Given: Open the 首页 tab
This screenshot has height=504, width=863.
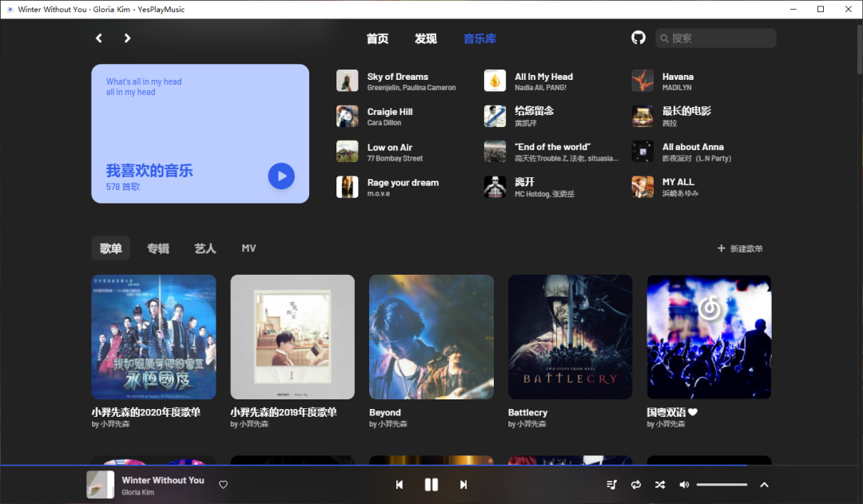Looking at the screenshot, I should click(x=377, y=38).
